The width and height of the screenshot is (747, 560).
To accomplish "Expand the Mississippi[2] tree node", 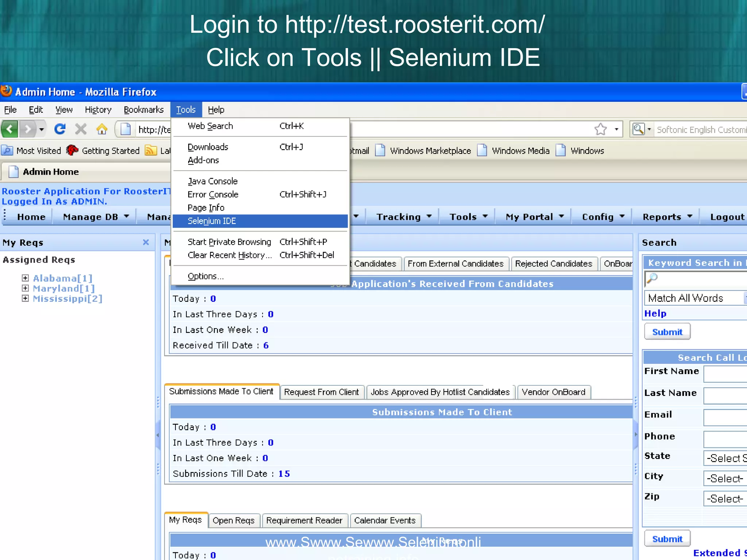I will pos(25,298).
